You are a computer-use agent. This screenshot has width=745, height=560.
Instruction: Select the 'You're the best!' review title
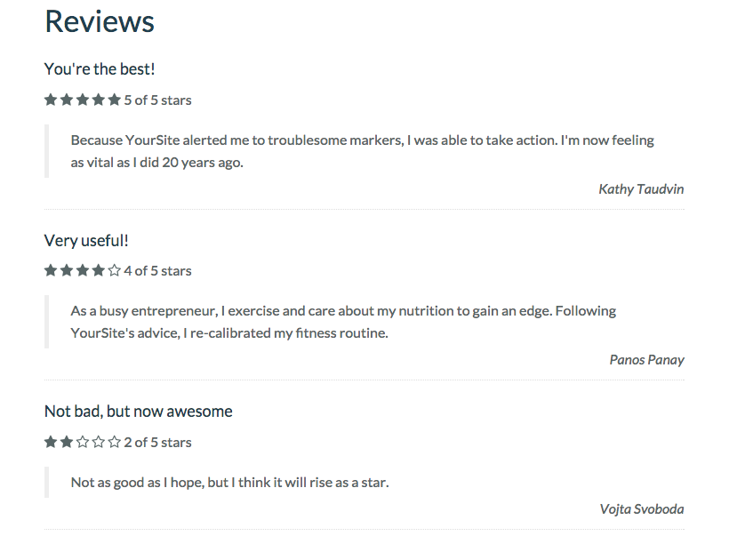100,69
